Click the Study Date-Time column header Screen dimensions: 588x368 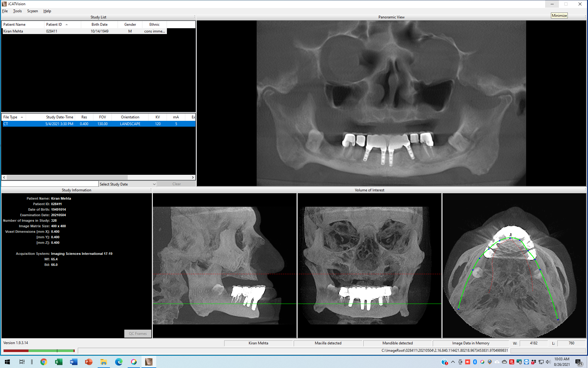click(x=51, y=117)
